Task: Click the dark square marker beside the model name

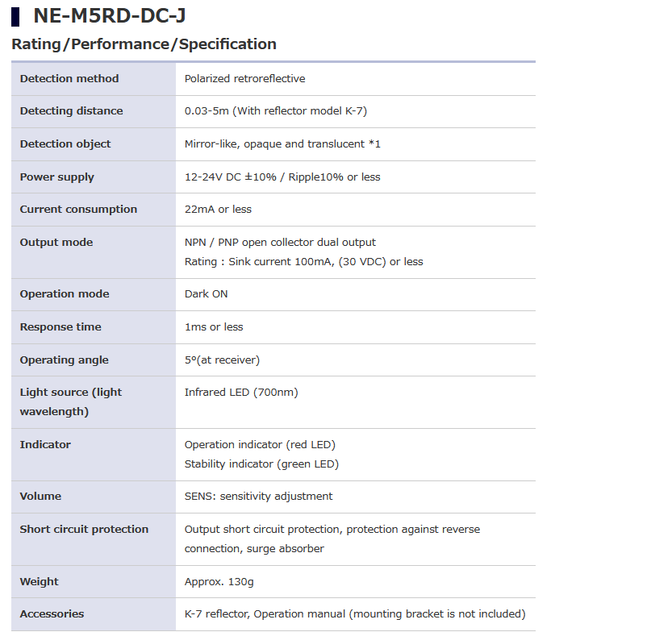Action: click(16, 16)
